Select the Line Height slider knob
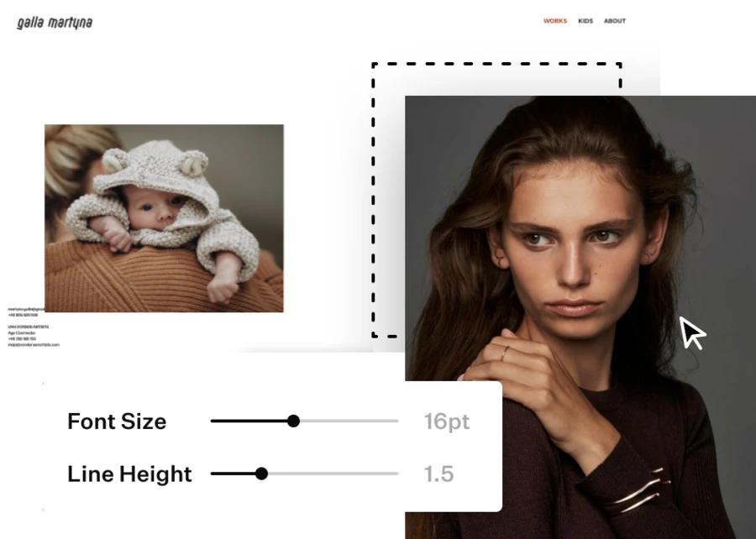This screenshot has width=756, height=539. click(261, 474)
